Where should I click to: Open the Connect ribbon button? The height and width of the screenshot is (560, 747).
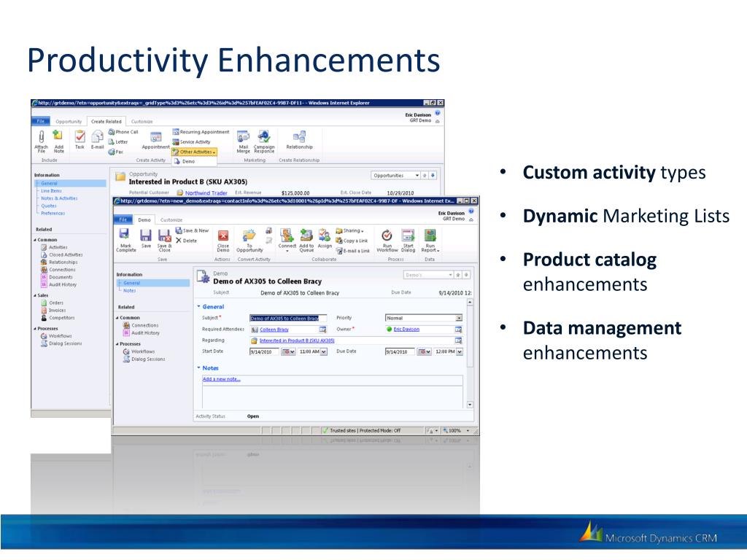point(287,239)
